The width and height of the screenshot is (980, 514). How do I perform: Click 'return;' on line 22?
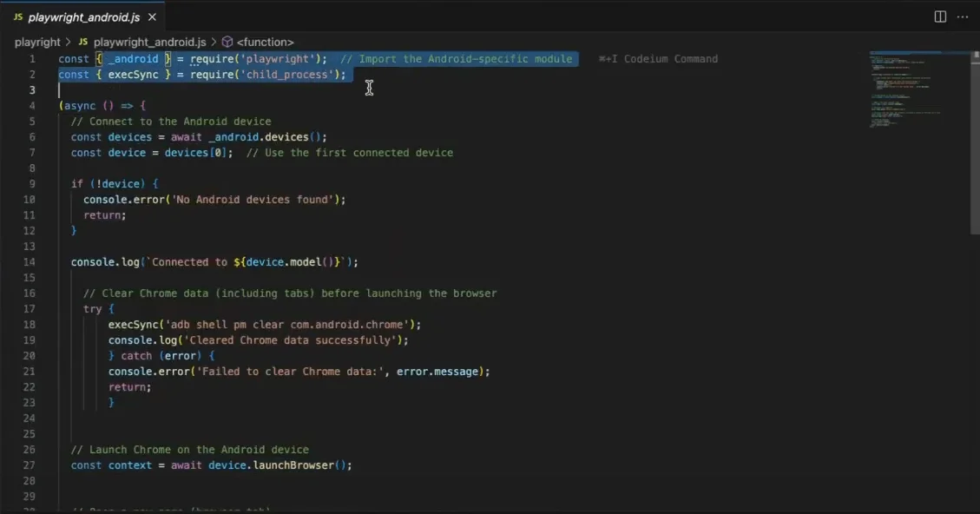[130, 387]
